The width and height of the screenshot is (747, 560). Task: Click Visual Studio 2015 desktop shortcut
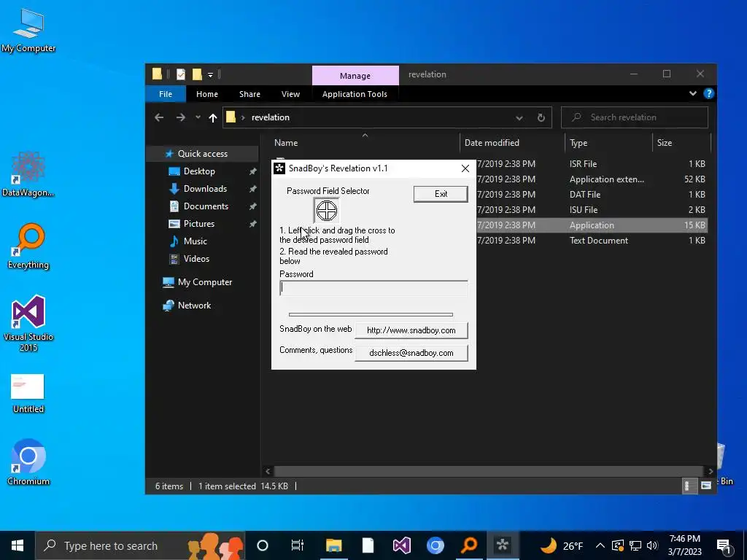click(x=28, y=323)
